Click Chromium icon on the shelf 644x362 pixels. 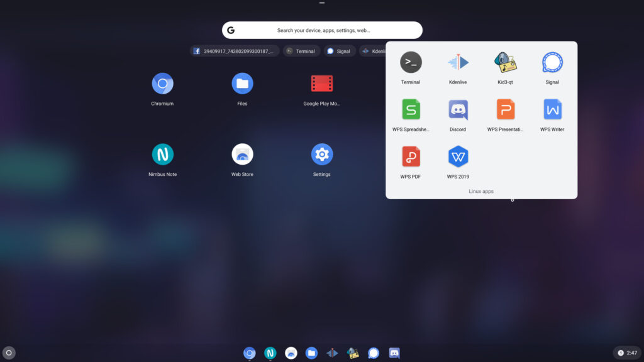tap(249, 353)
